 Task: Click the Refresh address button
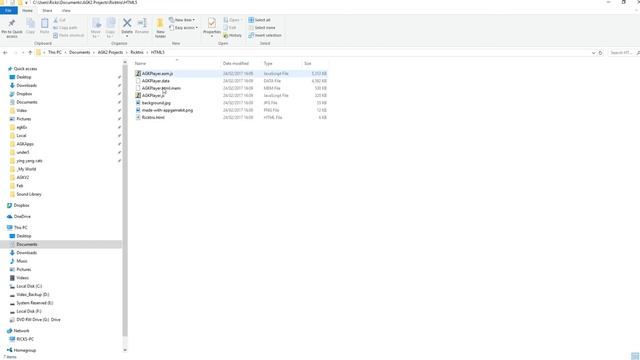[600, 53]
